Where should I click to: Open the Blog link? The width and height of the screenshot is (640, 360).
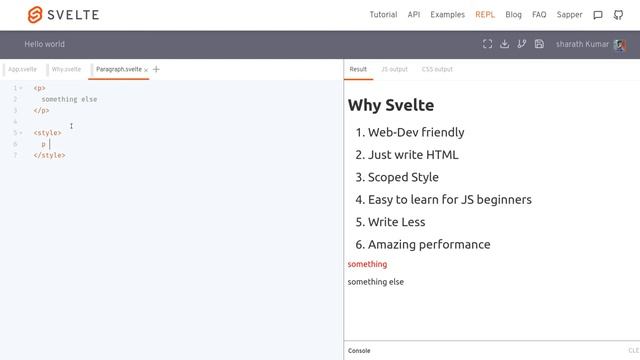(513, 15)
